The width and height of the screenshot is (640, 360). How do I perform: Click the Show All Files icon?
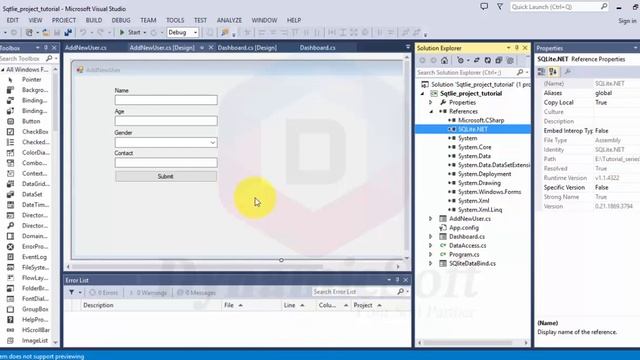tap(510, 60)
